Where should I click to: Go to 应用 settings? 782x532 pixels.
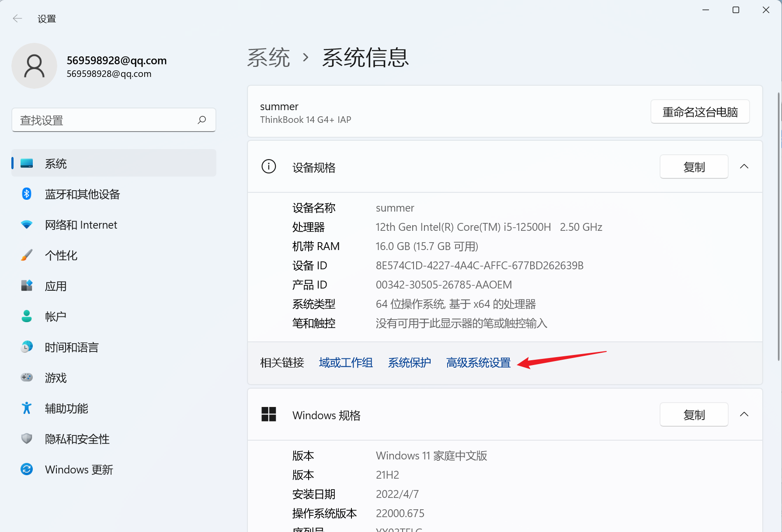coord(114,285)
